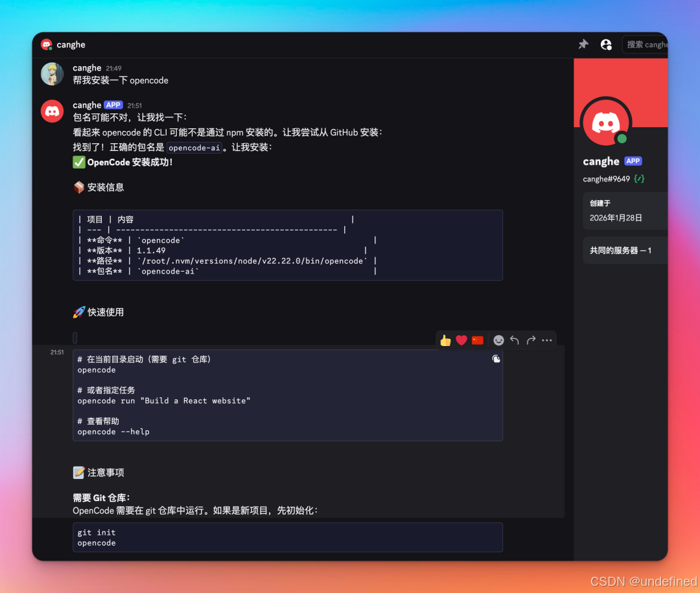Click the APP badge next to canghe

(113, 104)
